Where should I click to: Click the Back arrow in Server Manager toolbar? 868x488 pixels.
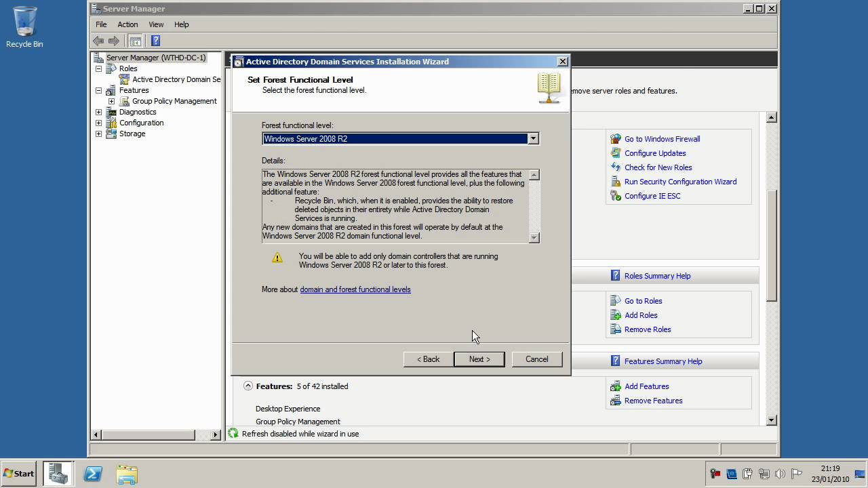pyautogui.click(x=98, y=41)
